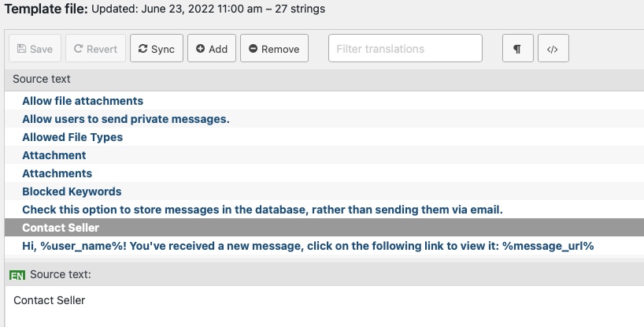Toggle invisible characters with pilcrow icon
The image size is (644, 327).
tap(517, 49)
